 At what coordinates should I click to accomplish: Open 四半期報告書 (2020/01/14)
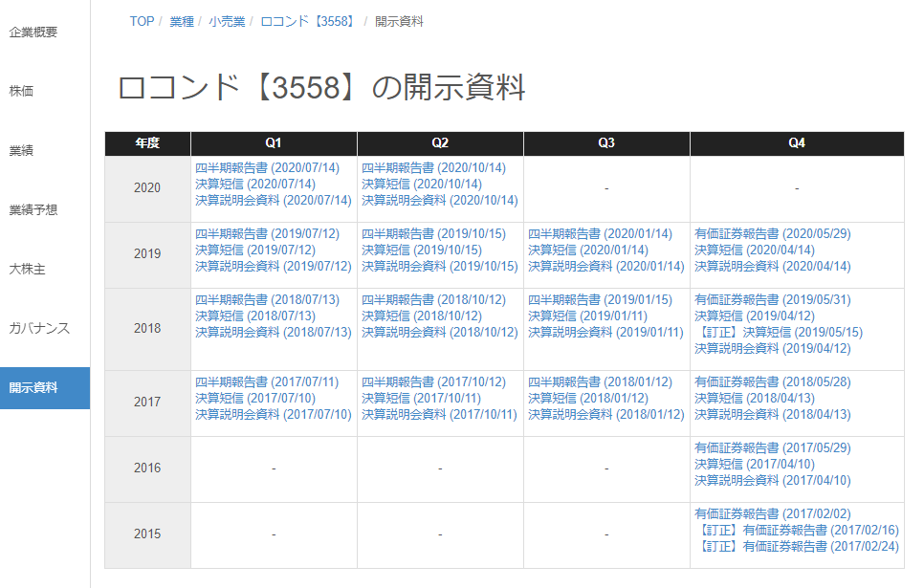(600, 234)
